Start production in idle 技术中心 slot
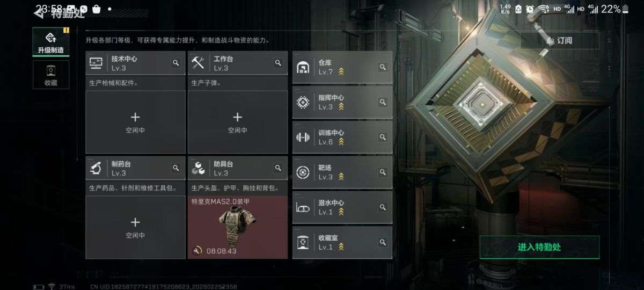 [x=135, y=122]
